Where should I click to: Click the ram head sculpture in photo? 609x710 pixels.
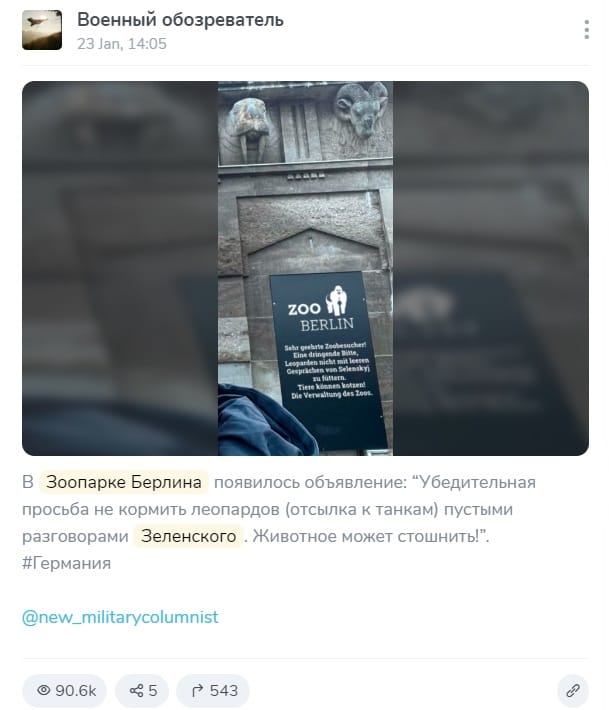click(363, 110)
